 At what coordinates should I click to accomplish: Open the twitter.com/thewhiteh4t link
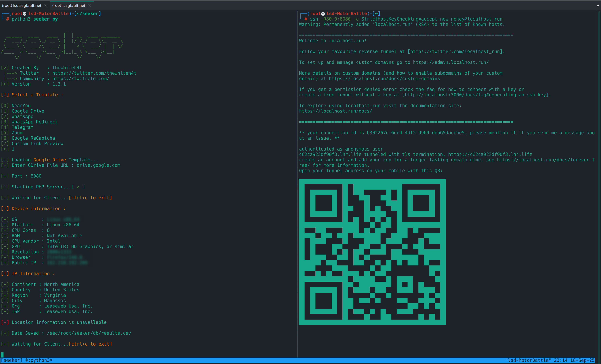(94, 73)
